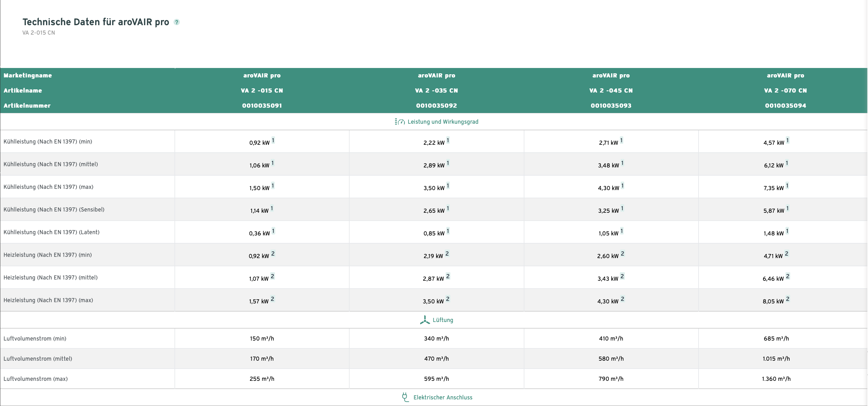868x406 pixels.
Task: Select the 470 m³/h airflow value
Action: click(436, 359)
